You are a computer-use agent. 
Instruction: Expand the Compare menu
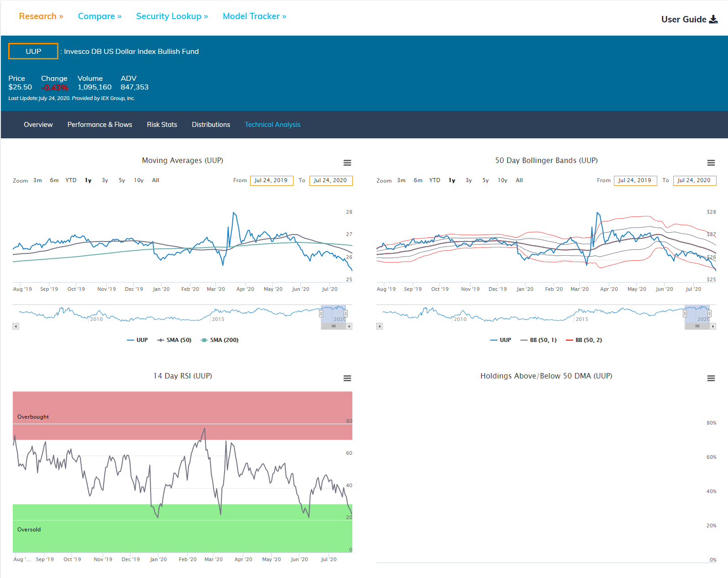[100, 16]
